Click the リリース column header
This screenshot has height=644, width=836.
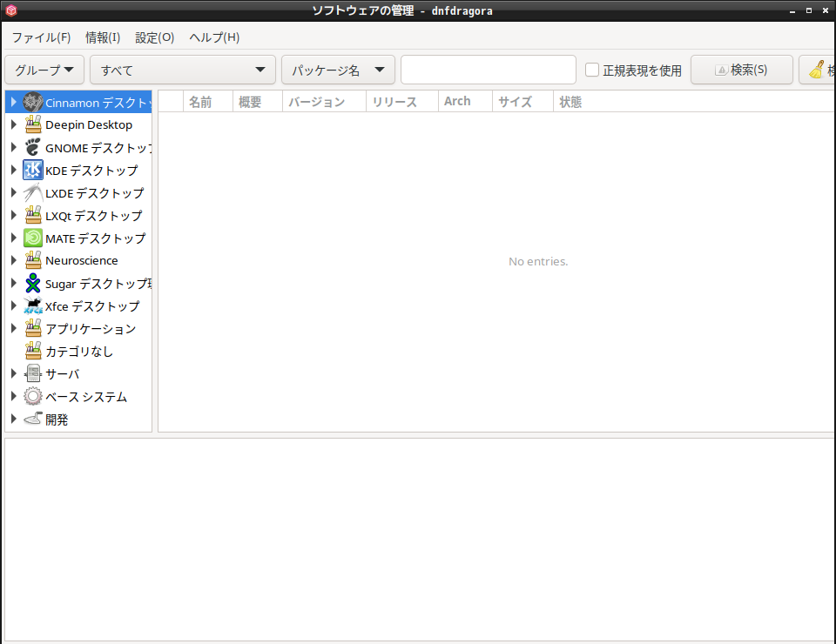pos(402,101)
